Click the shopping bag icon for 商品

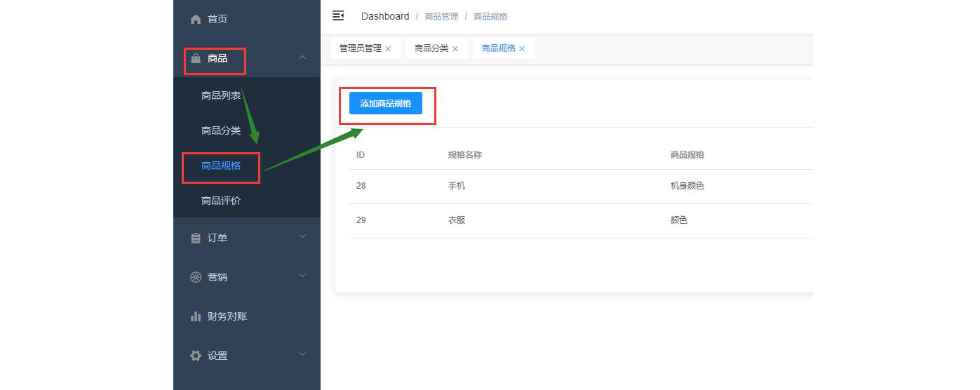pyautogui.click(x=196, y=59)
